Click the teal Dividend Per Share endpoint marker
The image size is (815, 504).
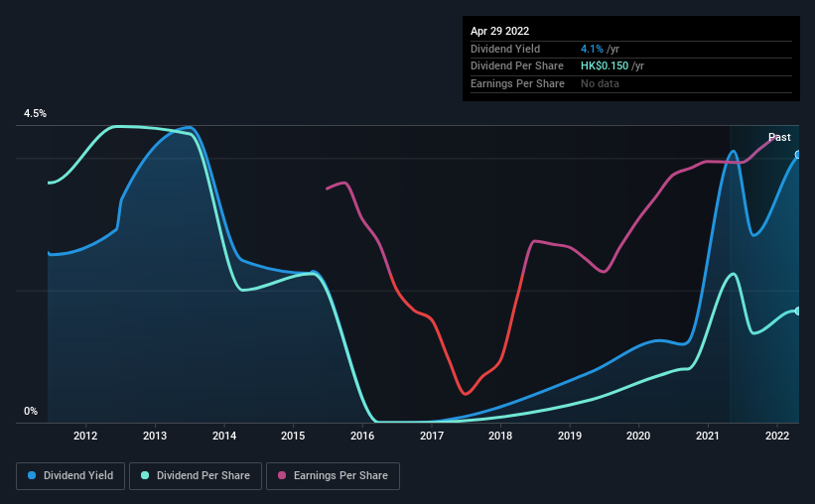coord(798,312)
